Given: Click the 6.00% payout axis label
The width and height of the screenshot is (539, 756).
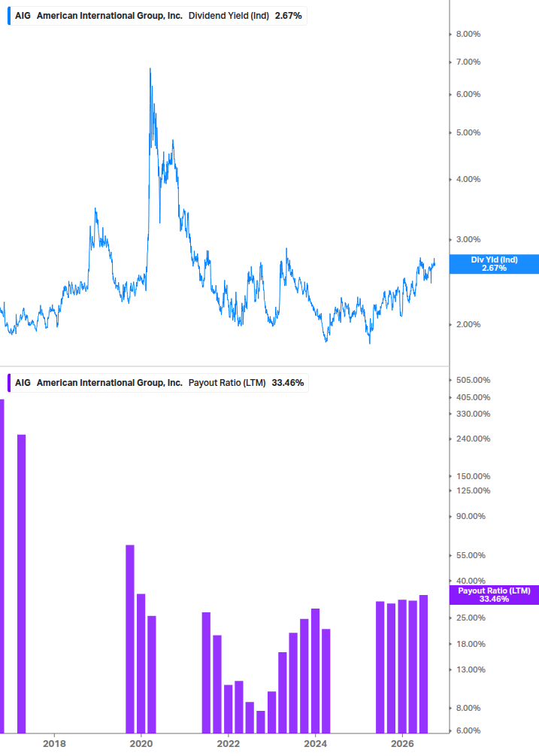Looking at the screenshot, I should tap(468, 731).
